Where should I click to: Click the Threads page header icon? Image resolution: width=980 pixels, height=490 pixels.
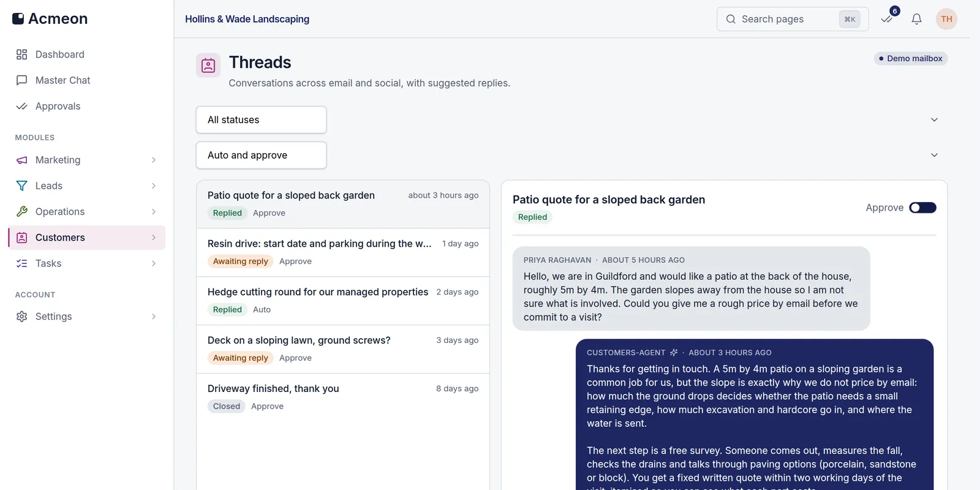pos(208,65)
